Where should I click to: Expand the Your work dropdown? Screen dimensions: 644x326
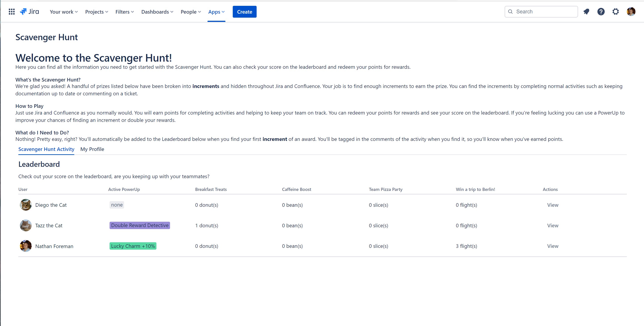tap(64, 12)
